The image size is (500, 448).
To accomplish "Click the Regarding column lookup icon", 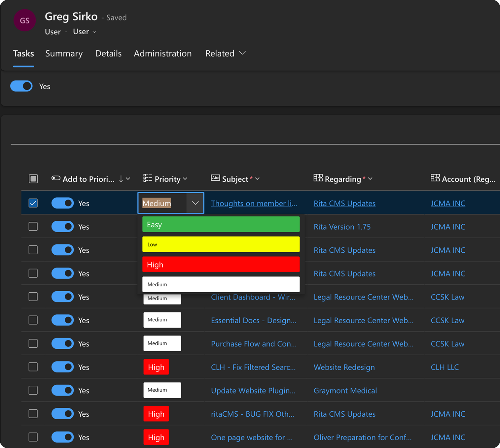I will pos(318,178).
